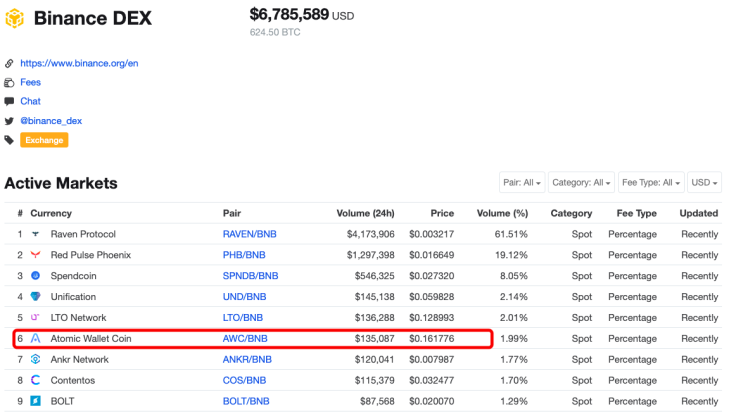Open the @binance_dex Twitter link
Viewport: 736px width, 414px height.
[51, 121]
